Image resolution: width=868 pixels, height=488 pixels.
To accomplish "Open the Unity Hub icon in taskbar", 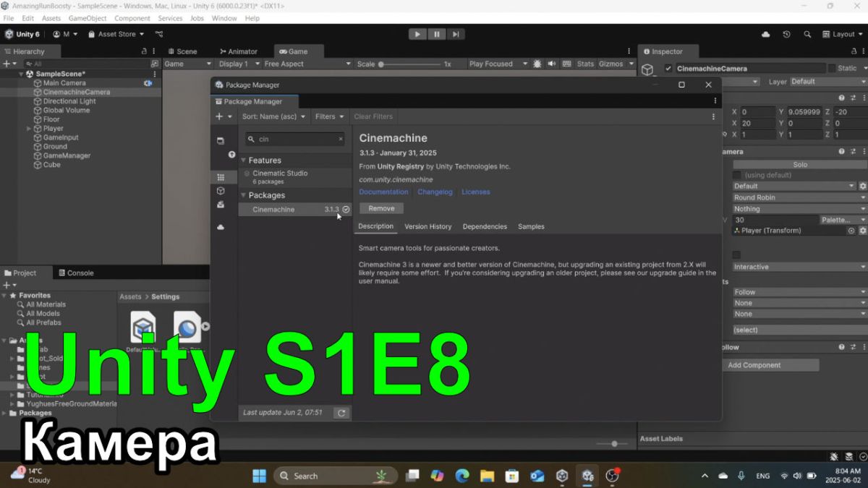I will [x=562, y=476].
